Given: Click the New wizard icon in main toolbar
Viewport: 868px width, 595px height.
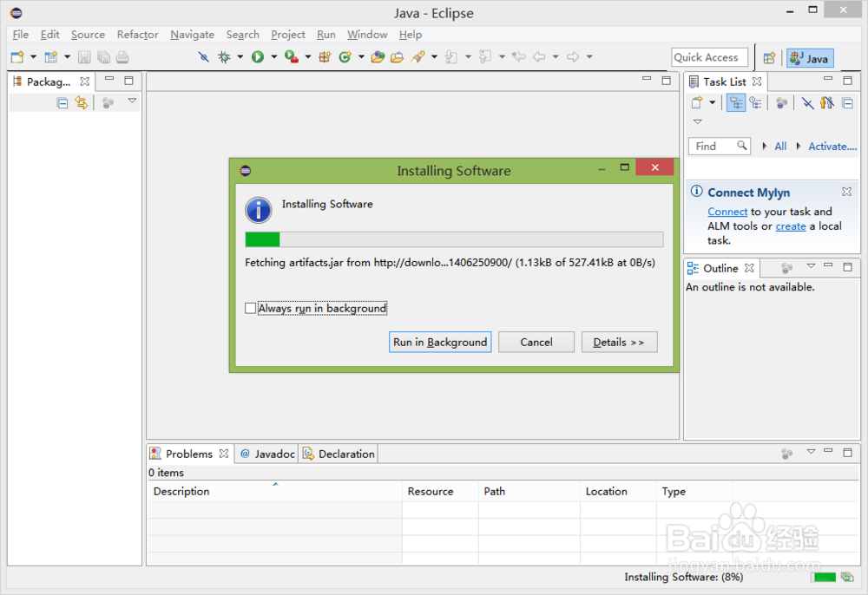Looking at the screenshot, I should (x=17, y=57).
